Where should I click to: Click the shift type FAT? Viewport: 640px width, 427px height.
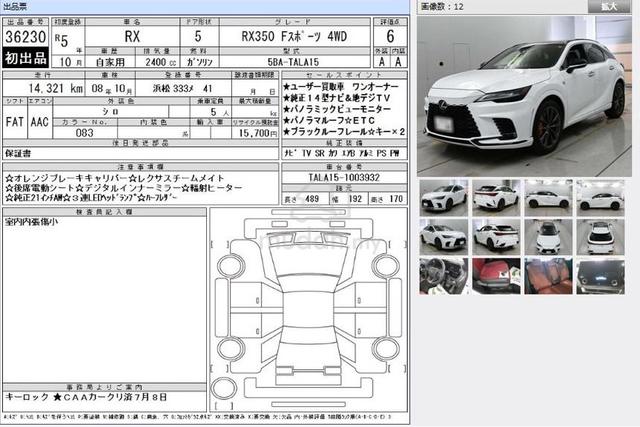pos(15,122)
